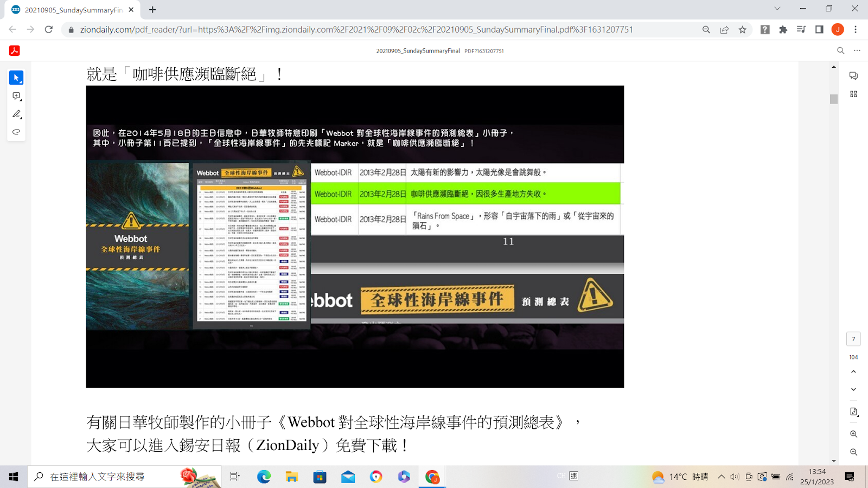Pick the freehand lasso tool

coord(16,132)
